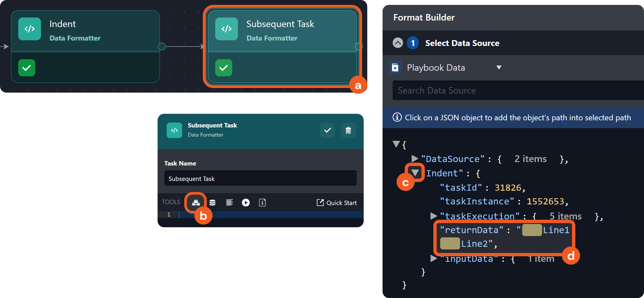Click the Task Name input field
The height and width of the screenshot is (298, 644).
tap(260, 179)
